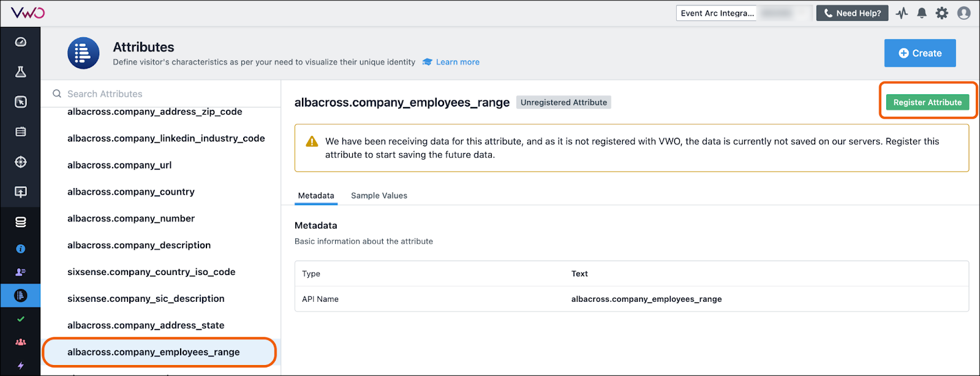Open the dashboard gauge icon in sidebar
This screenshot has height=376, width=980.
20,42
